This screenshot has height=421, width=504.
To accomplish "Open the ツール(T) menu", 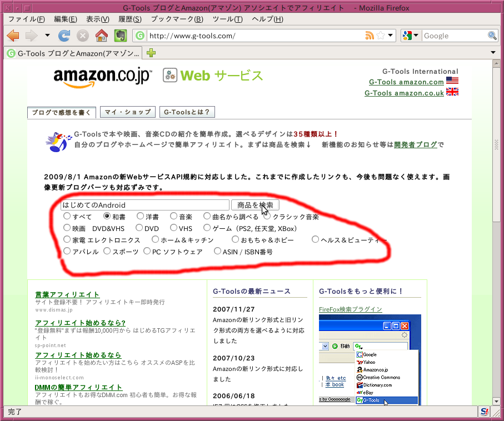I will click(x=228, y=19).
